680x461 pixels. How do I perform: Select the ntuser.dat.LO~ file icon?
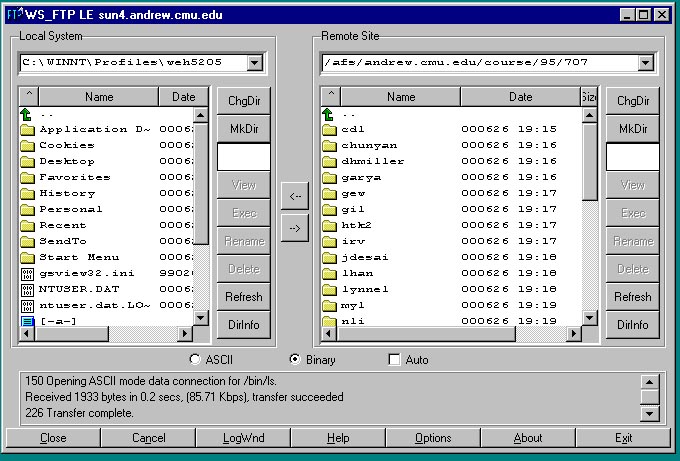tap(27, 306)
